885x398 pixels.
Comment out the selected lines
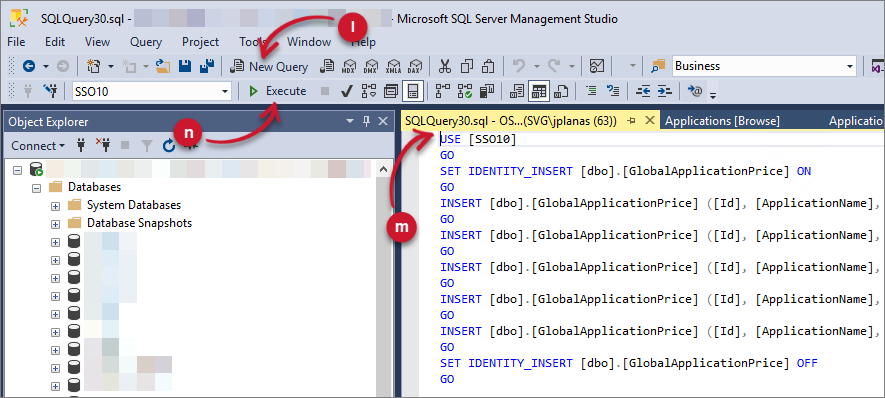point(591,91)
